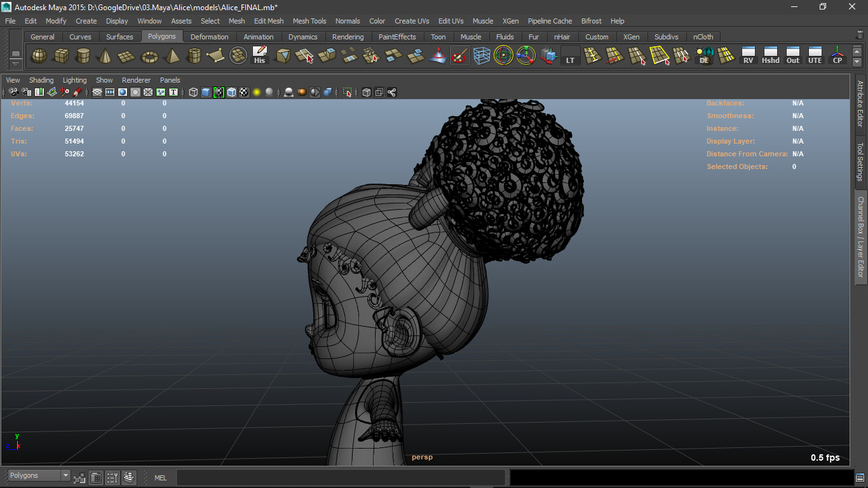Image resolution: width=868 pixels, height=488 pixels.
Task: Create a polygon pyramid from the shelf
Action: (172, 57)
